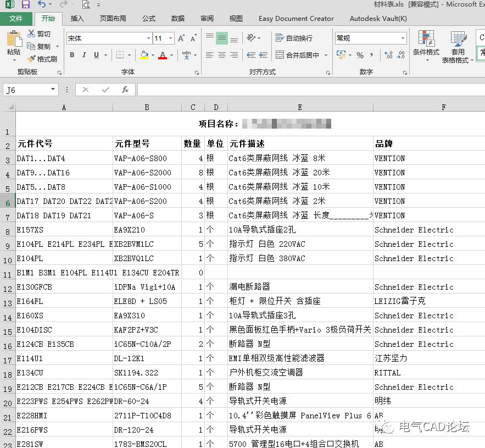Toggle align text right
This screenshot has width=485, height=448.
[x=234, y=55]
